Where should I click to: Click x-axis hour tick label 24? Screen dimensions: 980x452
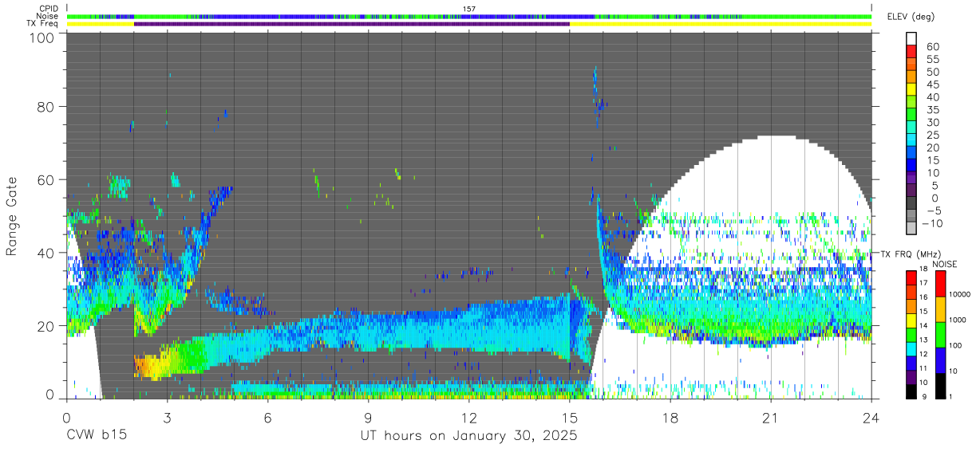click(871, 417)
